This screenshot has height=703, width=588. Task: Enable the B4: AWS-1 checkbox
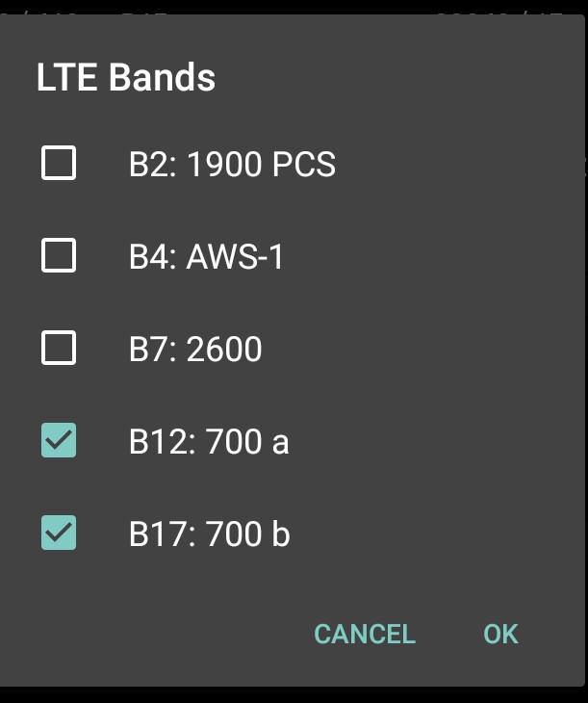59,256
